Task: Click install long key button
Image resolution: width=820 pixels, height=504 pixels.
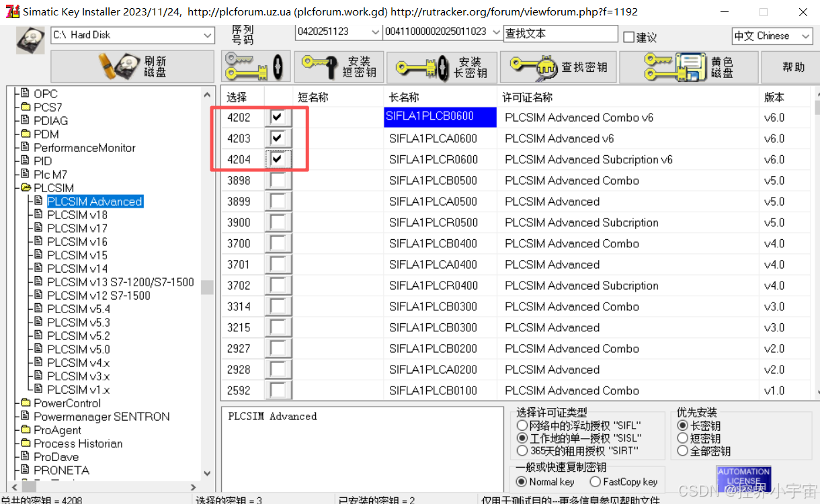Action: click(442, 67)
